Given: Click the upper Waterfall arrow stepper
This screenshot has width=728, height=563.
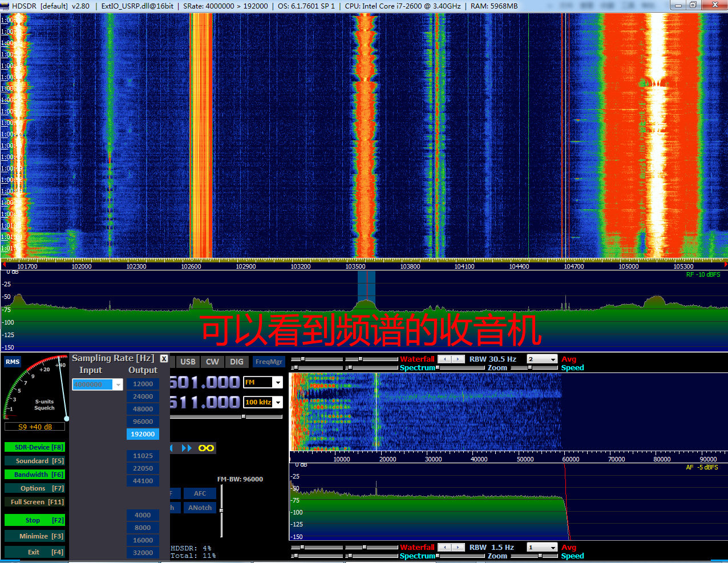Looking at the screenshot, I should click(x=451, y=359).
